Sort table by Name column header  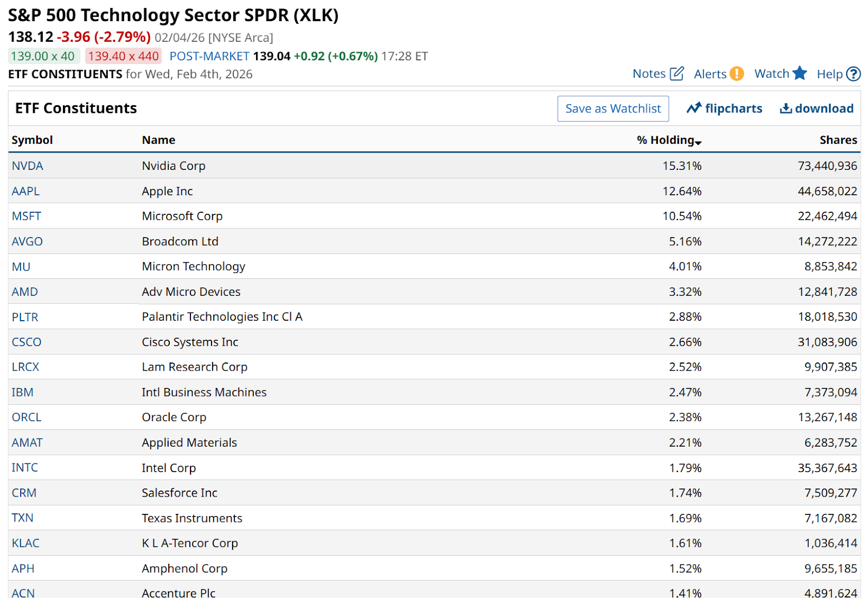158,140
